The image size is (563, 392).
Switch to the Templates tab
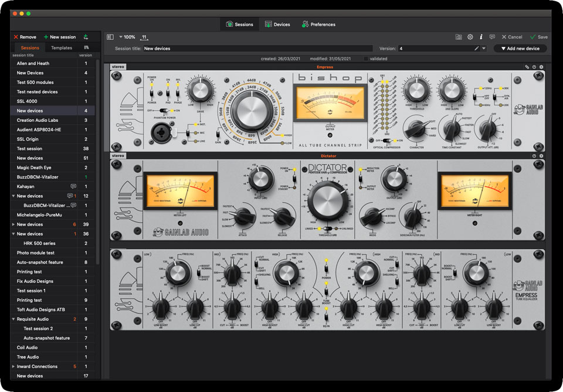[x=62, y=47]
